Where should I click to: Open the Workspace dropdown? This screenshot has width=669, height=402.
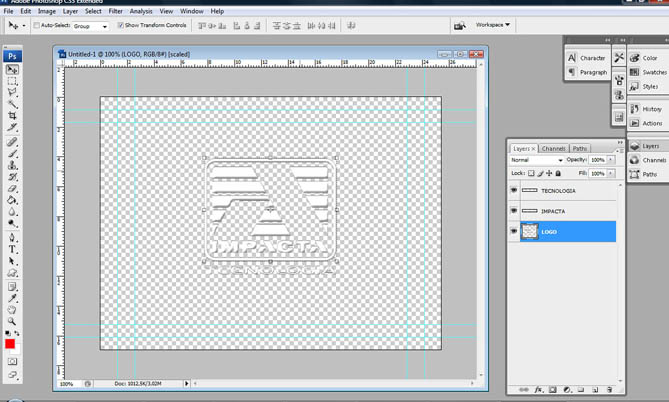click(x=492, y=25)
